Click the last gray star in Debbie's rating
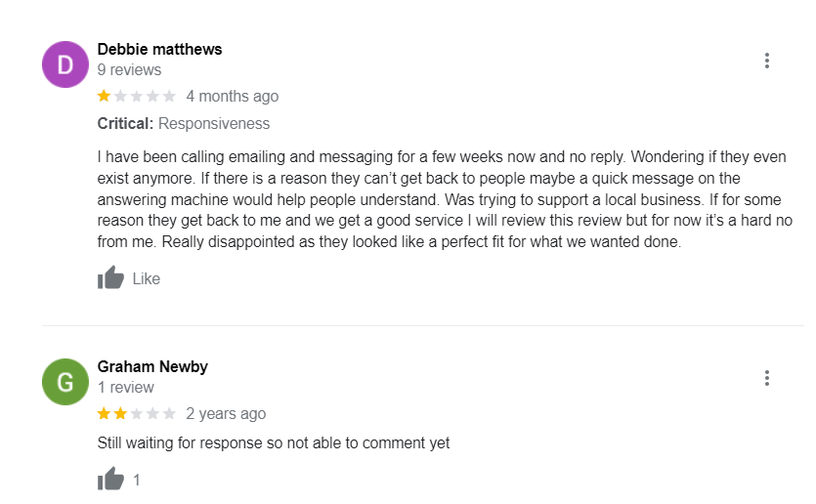The width and height of the screenshot is (816, 504). point(169,96)
